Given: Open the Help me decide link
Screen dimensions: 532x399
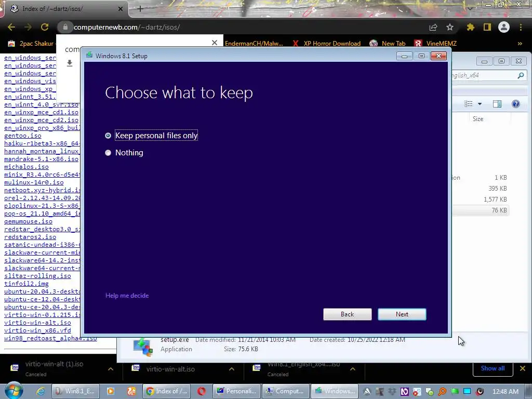Looking at the screenshot, I should coord(127,296).
